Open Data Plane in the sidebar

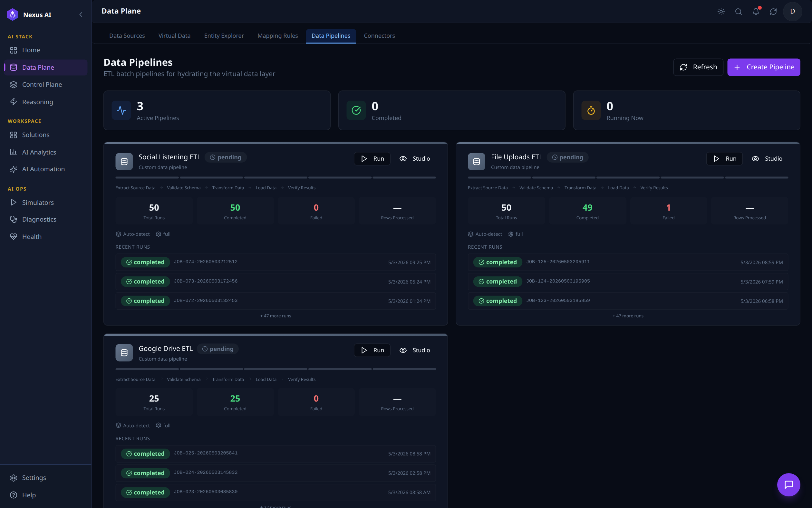point(46,67)
